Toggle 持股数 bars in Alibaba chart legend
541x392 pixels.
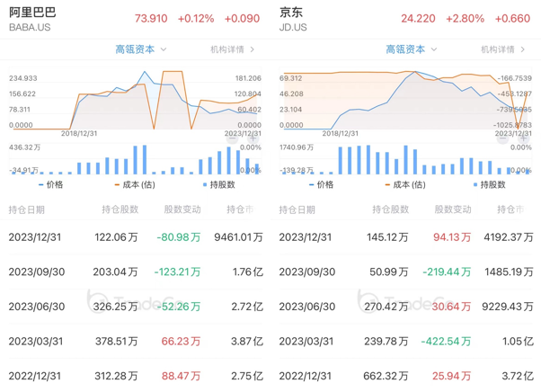pyautogui.click(x=218, y=184)
